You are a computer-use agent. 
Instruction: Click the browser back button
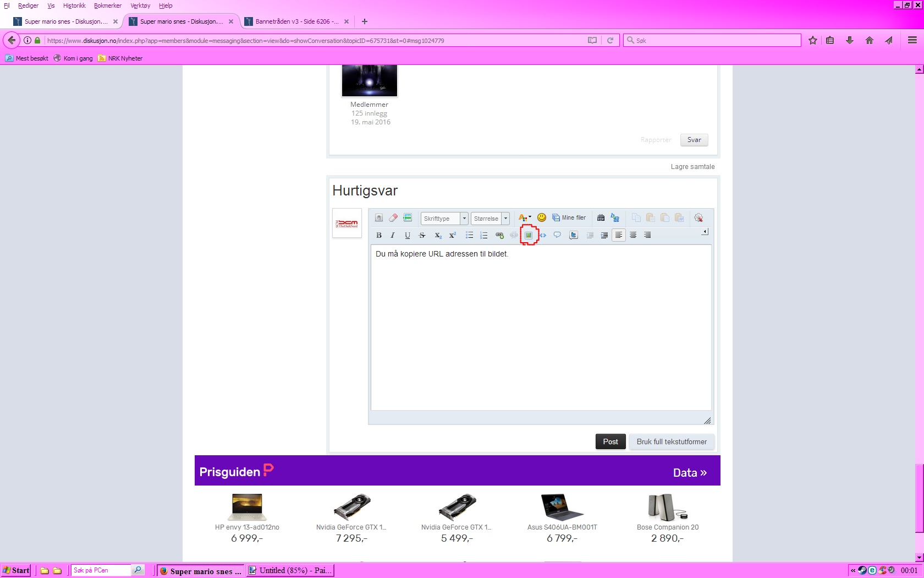[12, 40]
